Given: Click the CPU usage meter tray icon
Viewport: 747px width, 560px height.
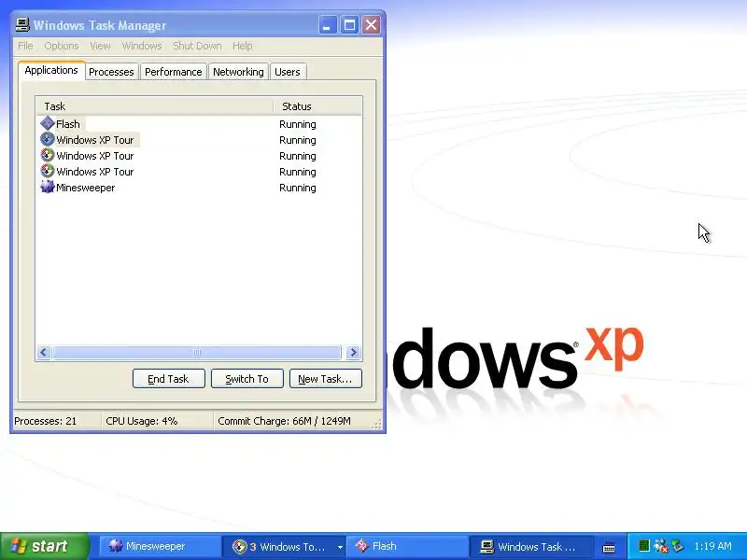Looking at the screenshot, I should click(x=644, y=546).
